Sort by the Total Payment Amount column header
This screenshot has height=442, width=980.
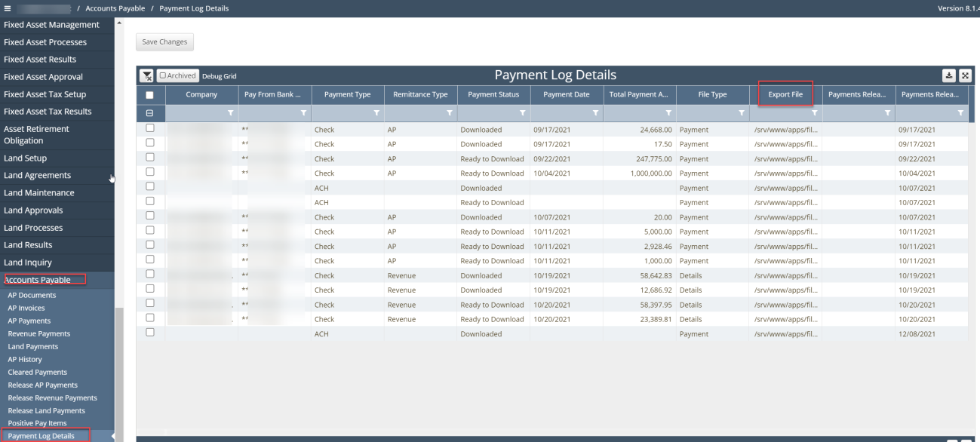pos(637,95)
